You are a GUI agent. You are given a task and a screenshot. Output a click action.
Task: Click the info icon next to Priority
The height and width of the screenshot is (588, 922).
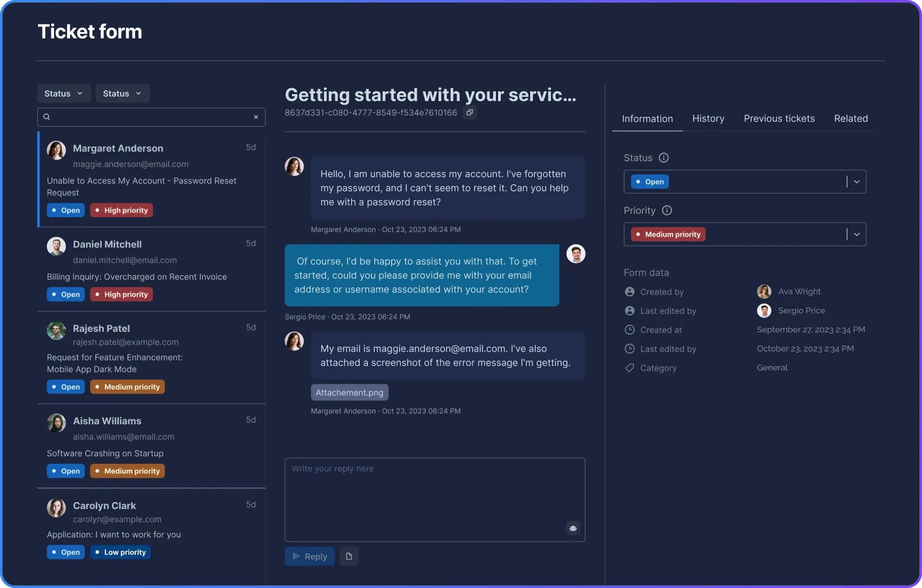pyautogui.click(x=667, y=211)
